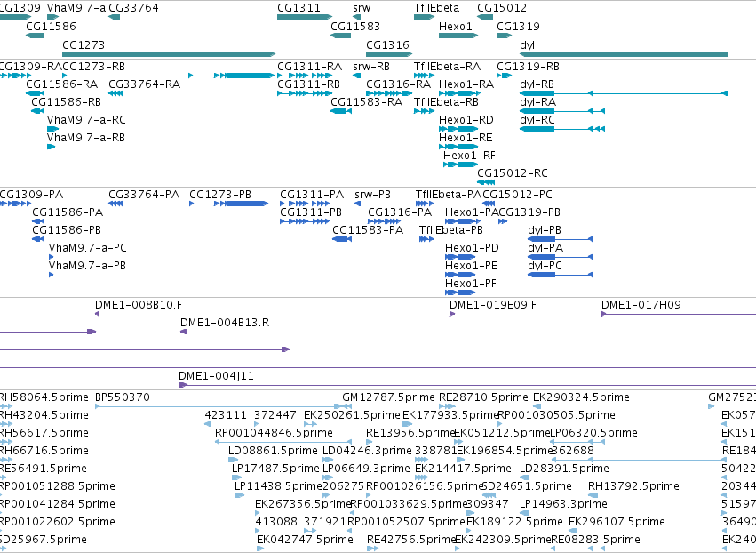The width and height of the screenshot is (756, 553).
Task: Select transcript Hexo1-RE
Action: tap(458, 147)
